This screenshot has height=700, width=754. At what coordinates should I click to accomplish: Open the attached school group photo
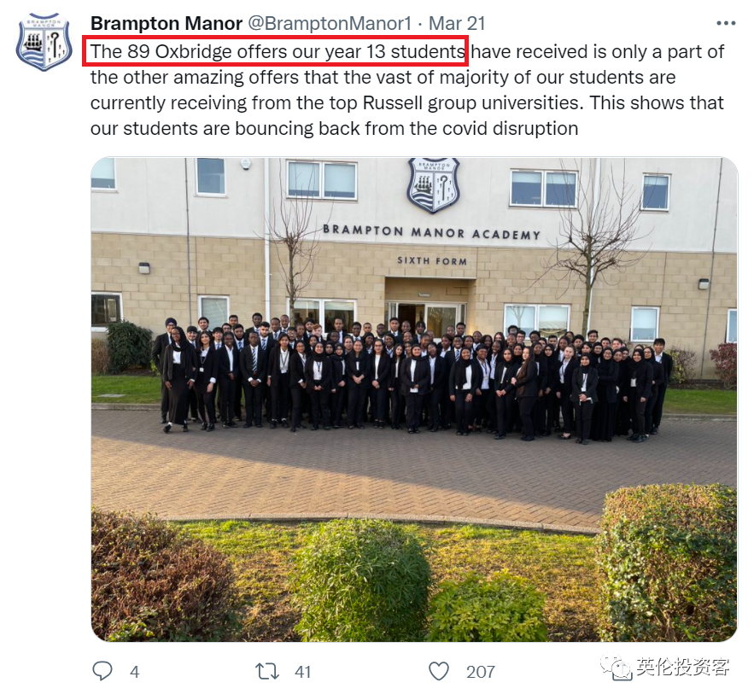[x=414, y=400]
